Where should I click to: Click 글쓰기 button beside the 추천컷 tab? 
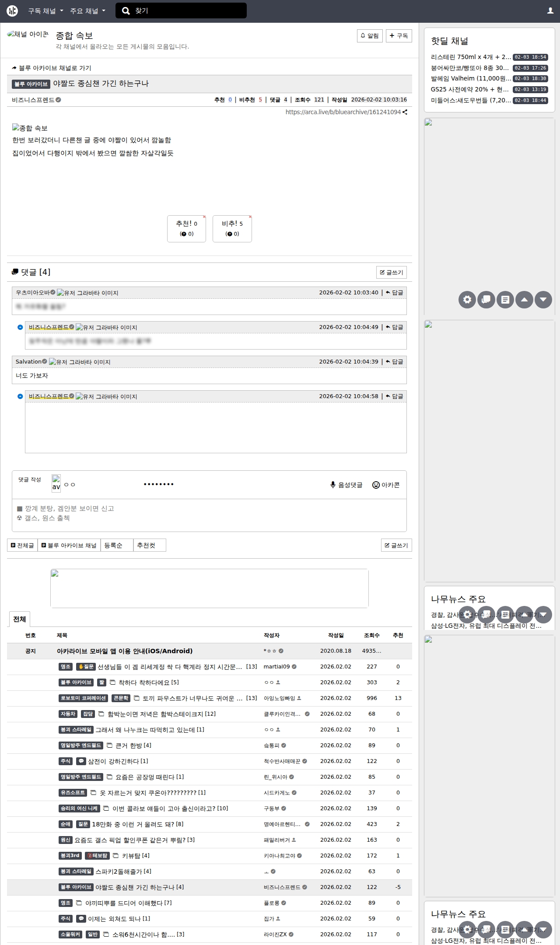coord(396,545)
